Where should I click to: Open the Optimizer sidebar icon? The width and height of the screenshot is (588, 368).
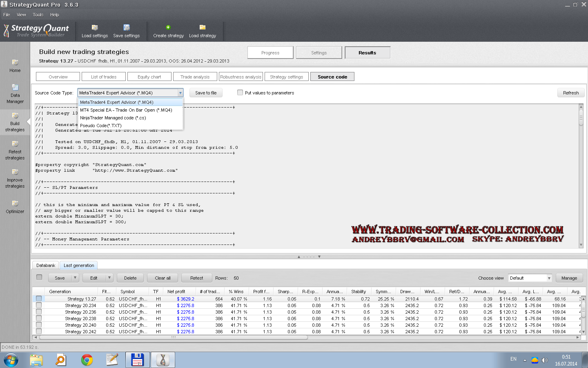(15, 204)
